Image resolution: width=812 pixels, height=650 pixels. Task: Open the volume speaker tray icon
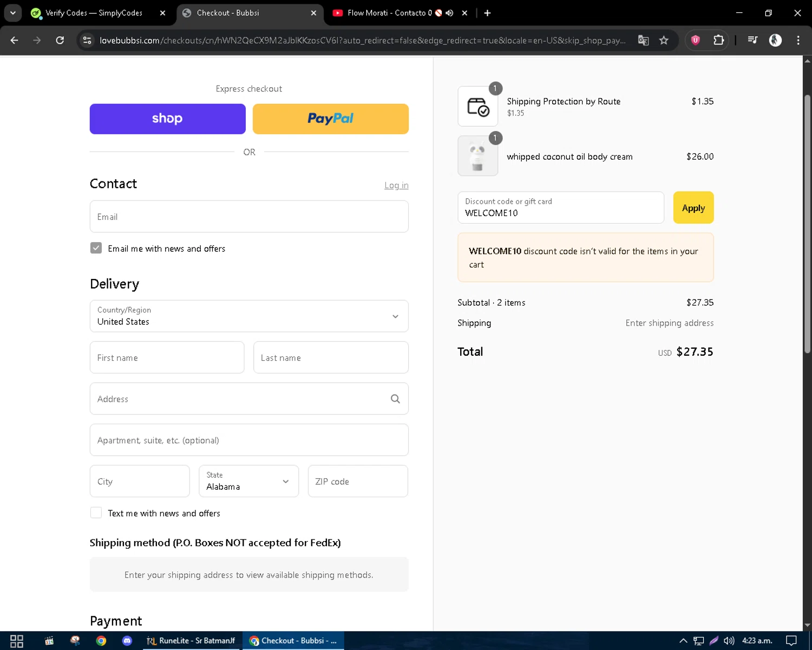(729, 641)
